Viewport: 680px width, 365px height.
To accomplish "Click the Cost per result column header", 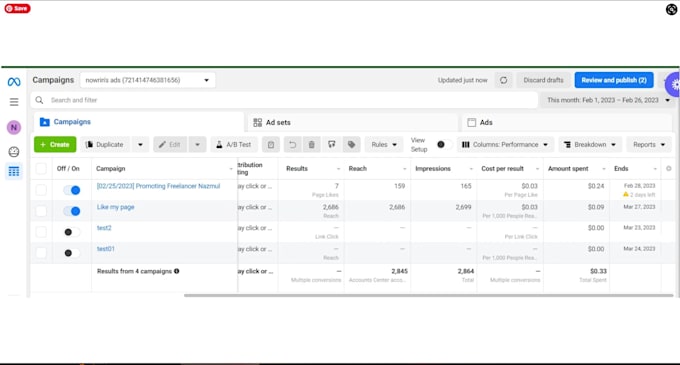I will (x=509, y=169).
